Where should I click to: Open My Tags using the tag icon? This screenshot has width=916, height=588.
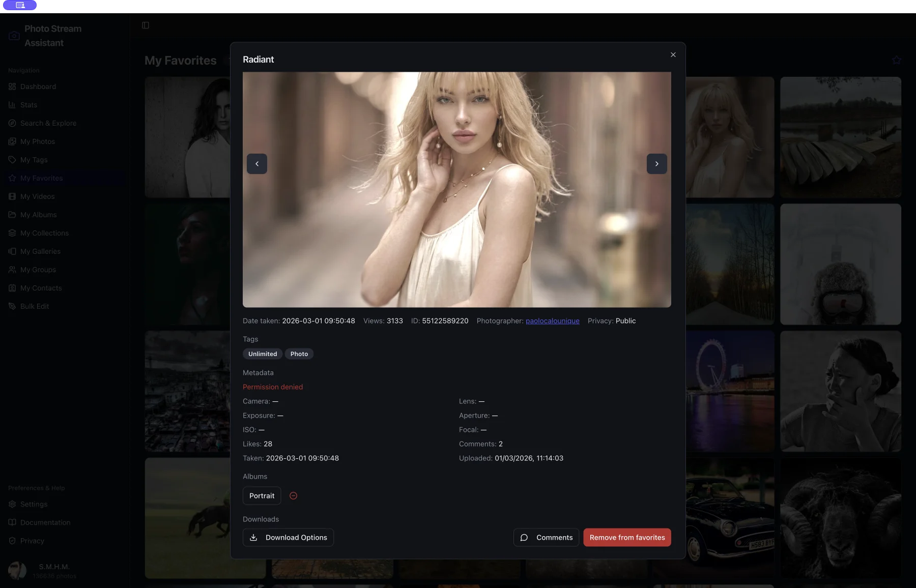click(12, 160)
